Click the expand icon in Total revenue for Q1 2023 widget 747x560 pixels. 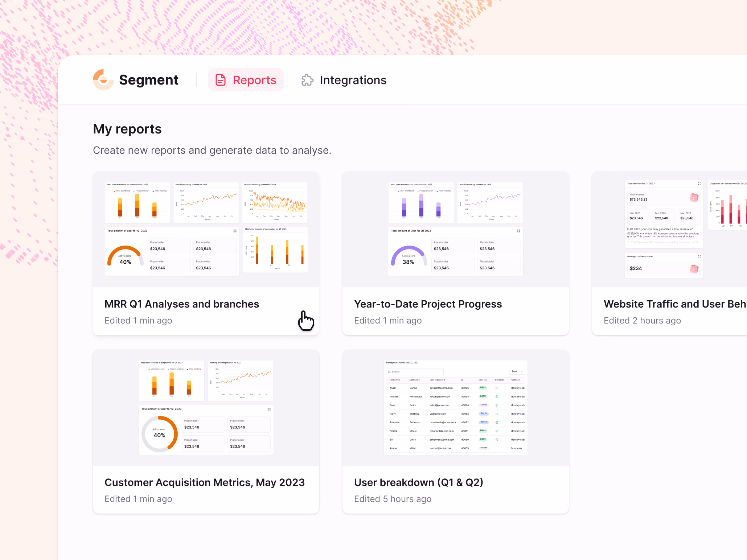[699, 184]
